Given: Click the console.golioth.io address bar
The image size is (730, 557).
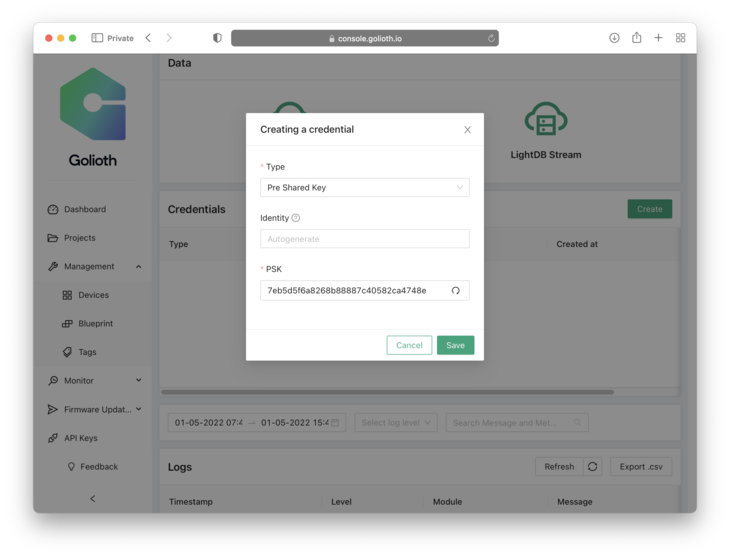Looking at the screenshot, I should pos(365,38).
